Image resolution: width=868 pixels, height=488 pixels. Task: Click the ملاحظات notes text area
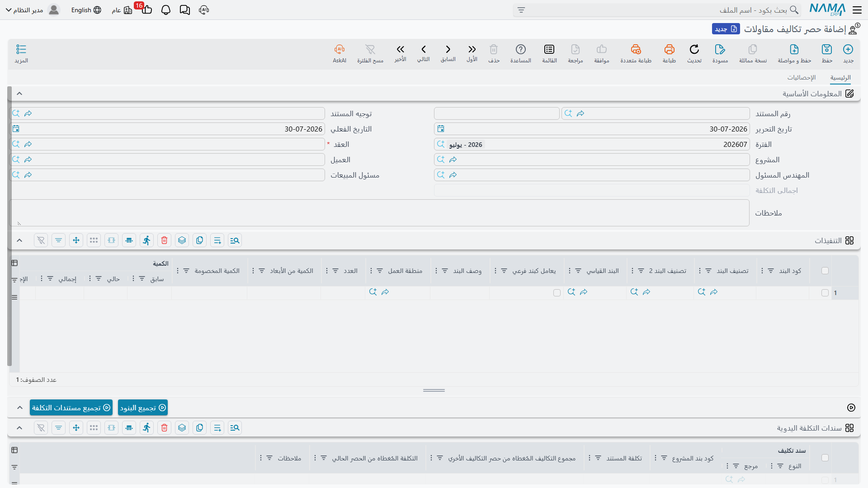(x=379, y=213)
